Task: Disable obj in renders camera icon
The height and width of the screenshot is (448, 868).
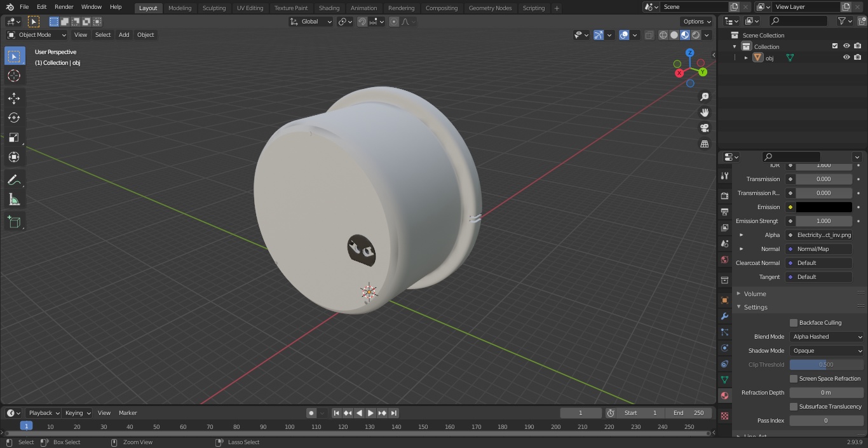Action: 857,58
